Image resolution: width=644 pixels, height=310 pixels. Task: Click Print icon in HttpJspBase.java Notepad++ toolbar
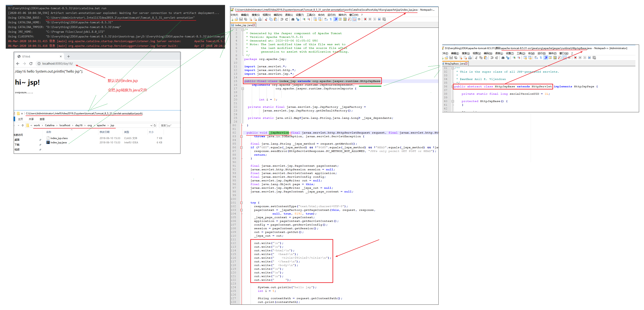[470, 58]
